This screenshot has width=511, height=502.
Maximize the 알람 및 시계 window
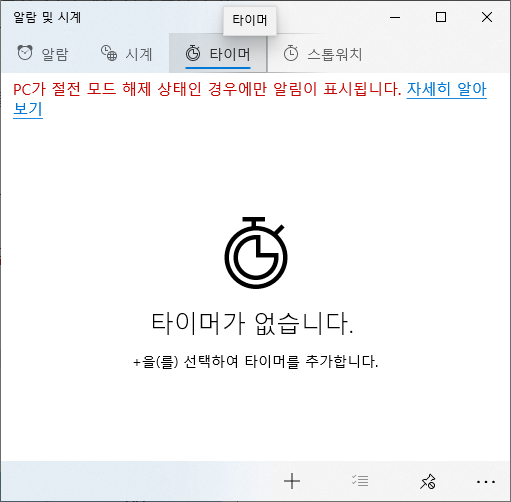coord(441,17)
